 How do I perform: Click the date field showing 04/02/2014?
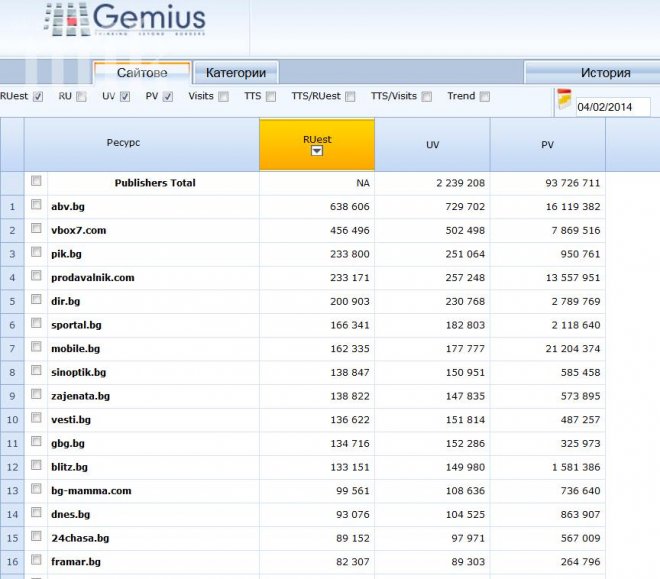pyautogui.click(x=613, y=107)
